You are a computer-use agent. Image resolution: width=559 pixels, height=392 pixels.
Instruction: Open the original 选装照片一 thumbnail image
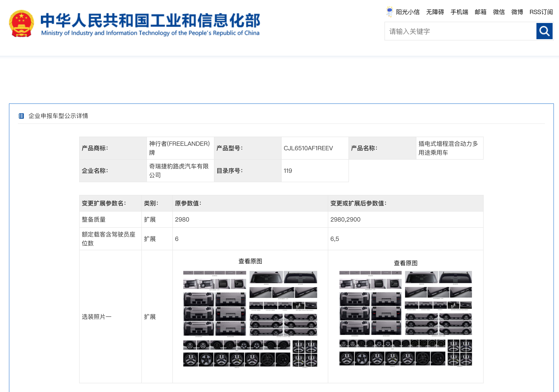(x=250, y=319)
